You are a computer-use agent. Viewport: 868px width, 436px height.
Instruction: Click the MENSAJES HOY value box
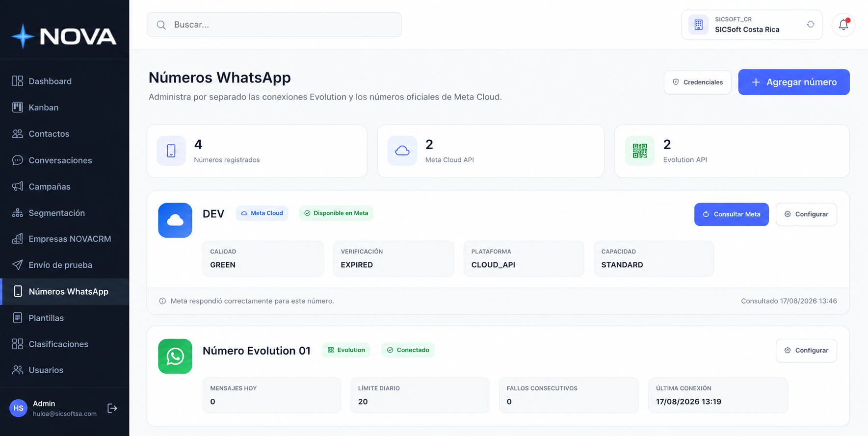[272, 395]
